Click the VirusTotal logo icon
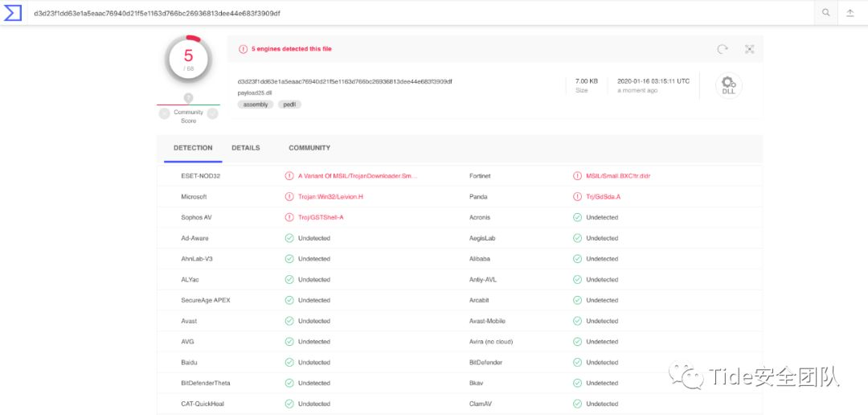Screen dimensions: 868x415 click(13, 14)
